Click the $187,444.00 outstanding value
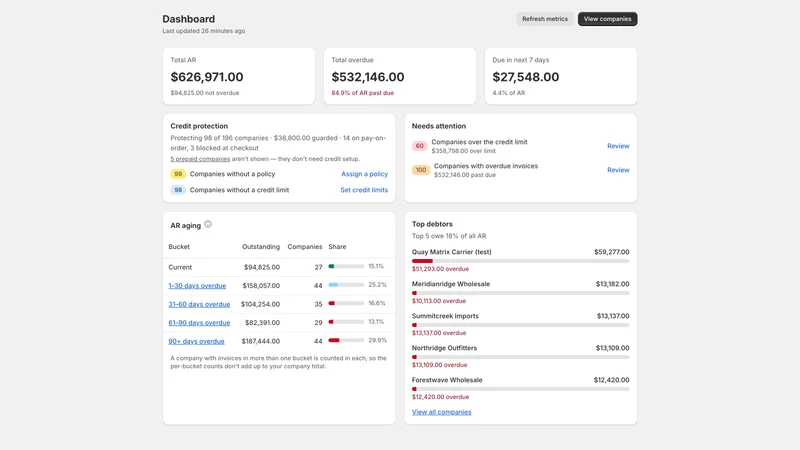The image size is (800, 450). click(261, 341)
